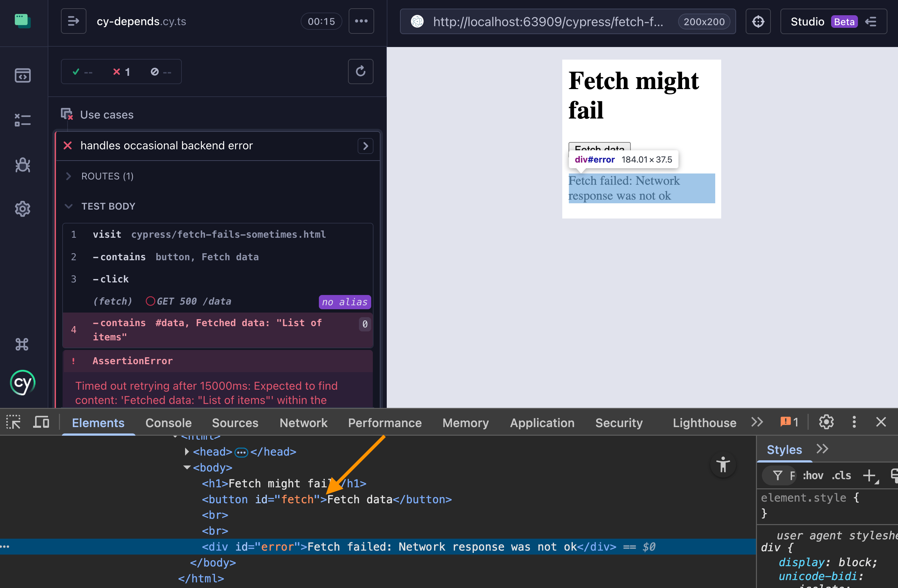Show keyboard shortcuts command icon
Screen dimensions: 898x588
tap(22, 344)
